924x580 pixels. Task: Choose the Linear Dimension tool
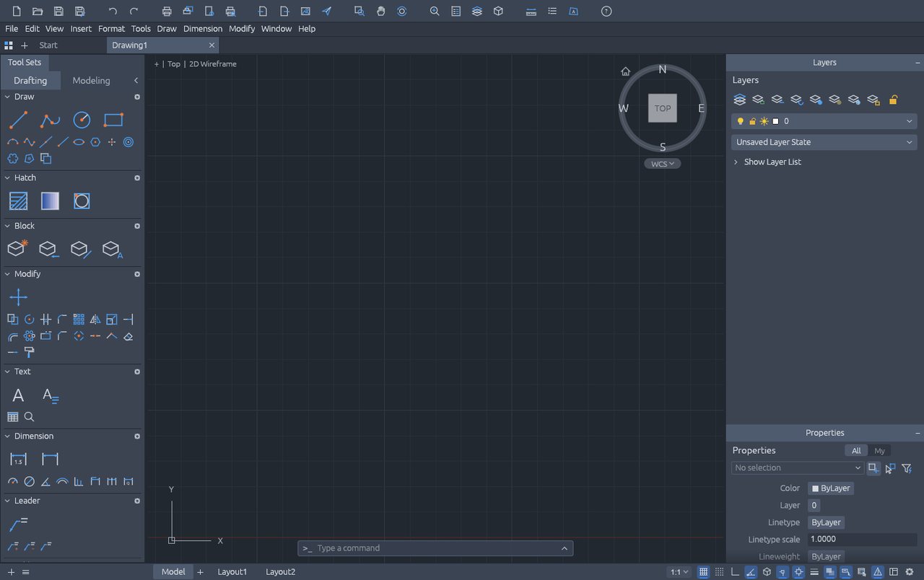pyautogui.click(x=50, y=459)
